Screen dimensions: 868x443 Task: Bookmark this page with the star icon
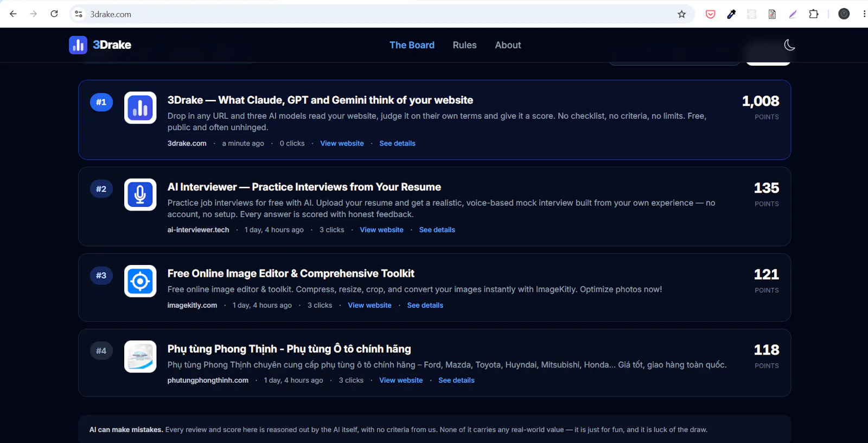682,14
